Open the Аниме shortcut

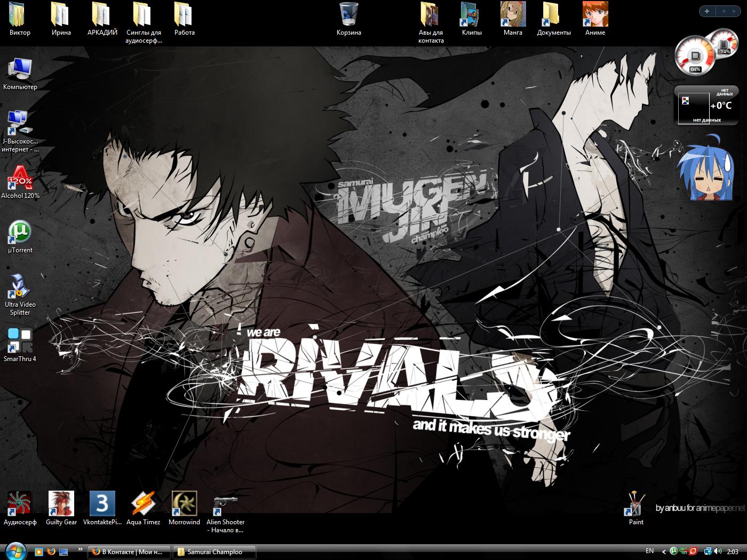tap(595, 19)
